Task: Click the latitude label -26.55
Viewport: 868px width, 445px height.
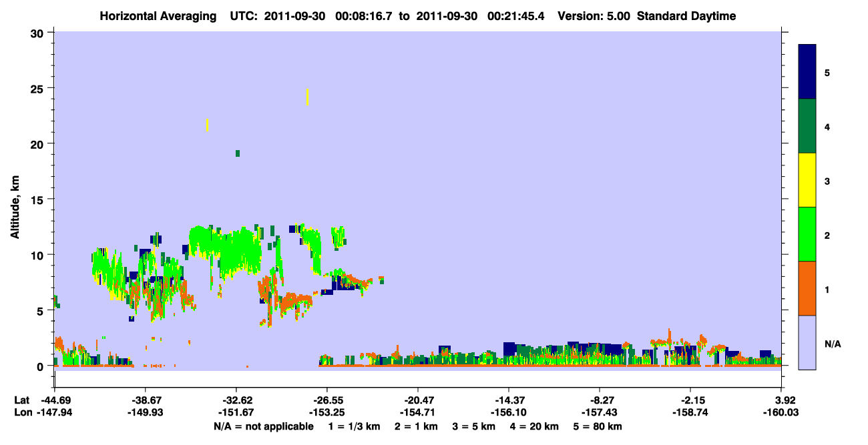Action: (x=327, y=400)
